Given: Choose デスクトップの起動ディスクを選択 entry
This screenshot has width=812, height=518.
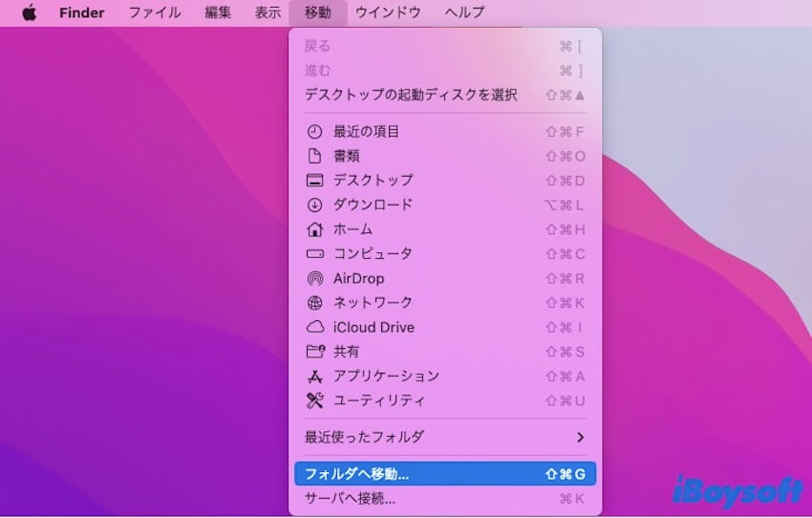Looking at the screenshot, I should (445, 95).
